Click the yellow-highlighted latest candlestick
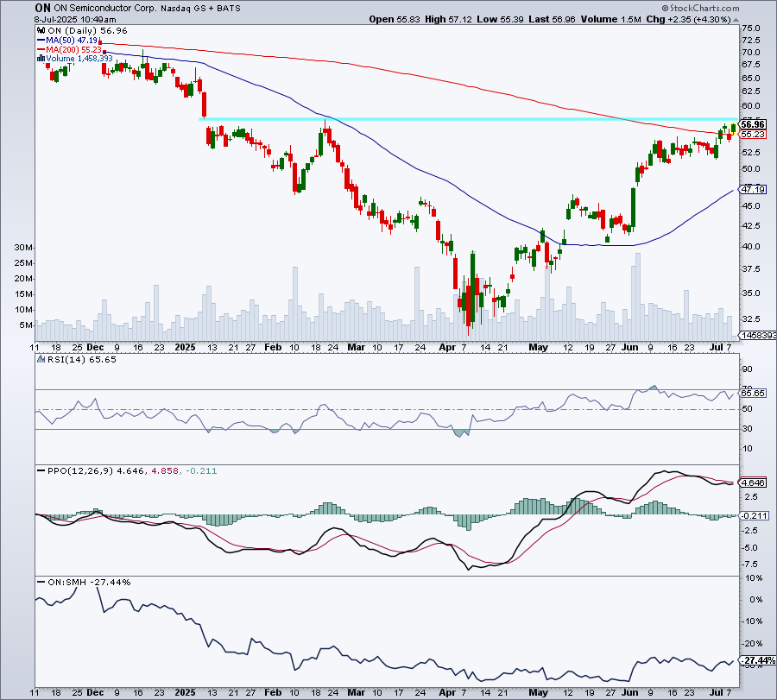Screen dimensions: 777x700 pyautogui.click(x=733, y=128)
